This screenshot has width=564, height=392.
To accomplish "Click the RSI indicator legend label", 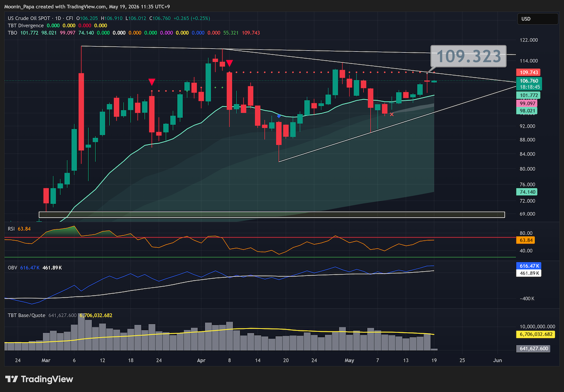I will click(11, 229).
